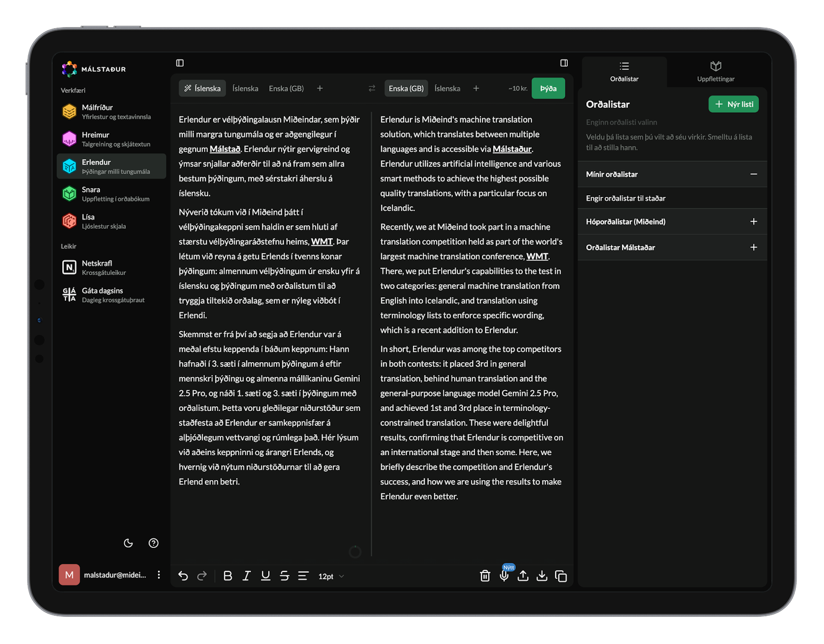This screenshot has width=824, height=644.
Task: Open the 12pt font size dropdown
Action: pyautogui.click(x=331, y=576)
